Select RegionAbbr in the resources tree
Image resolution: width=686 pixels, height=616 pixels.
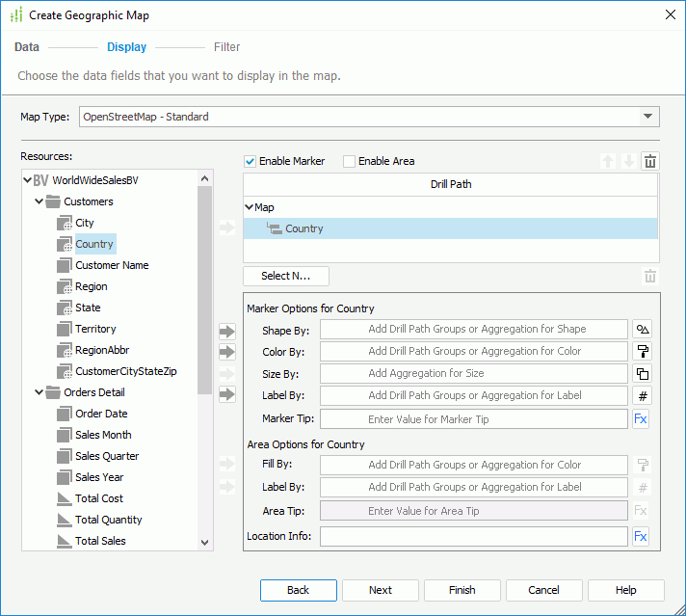point(102,350)
